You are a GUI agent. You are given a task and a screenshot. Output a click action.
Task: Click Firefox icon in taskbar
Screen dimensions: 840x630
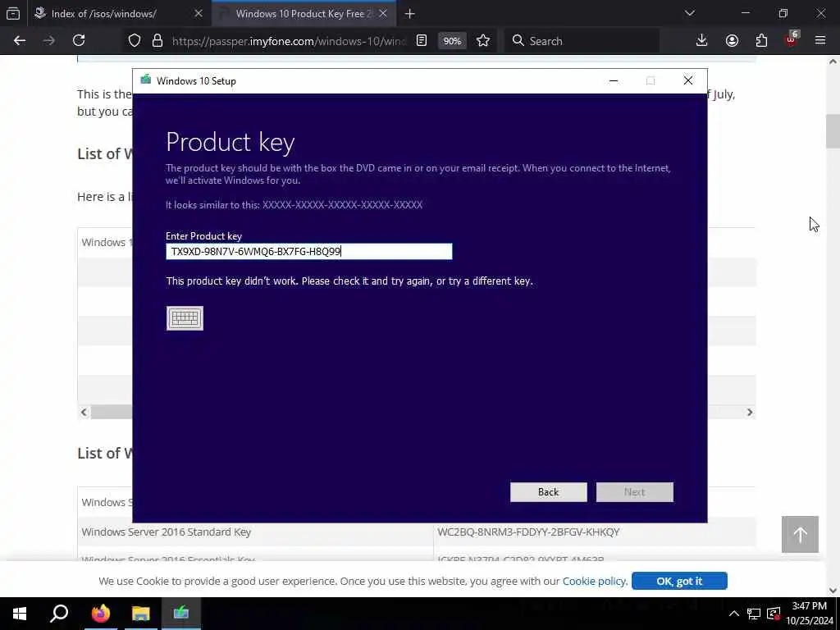coord(100,614)
